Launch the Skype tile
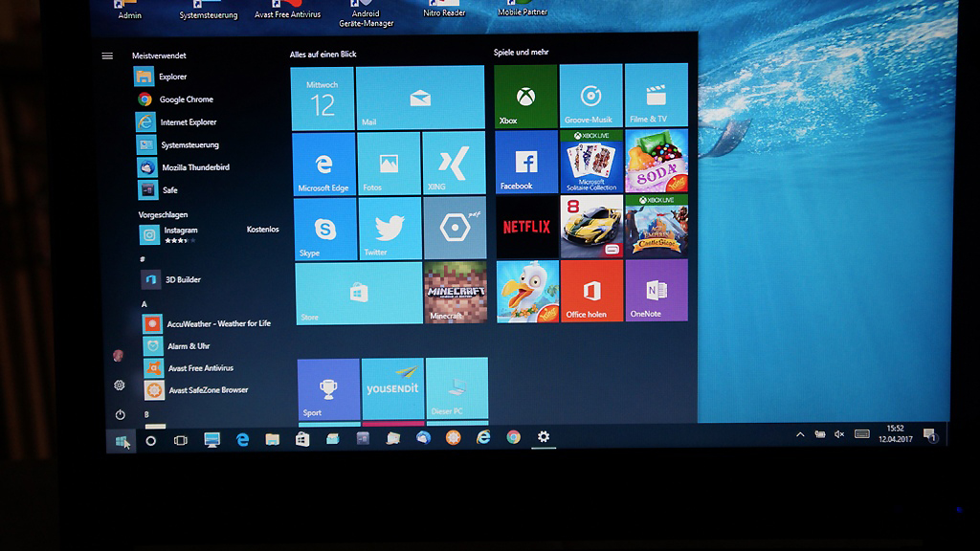The width and height of the screenshot is (980, 551). coord(325,230)
